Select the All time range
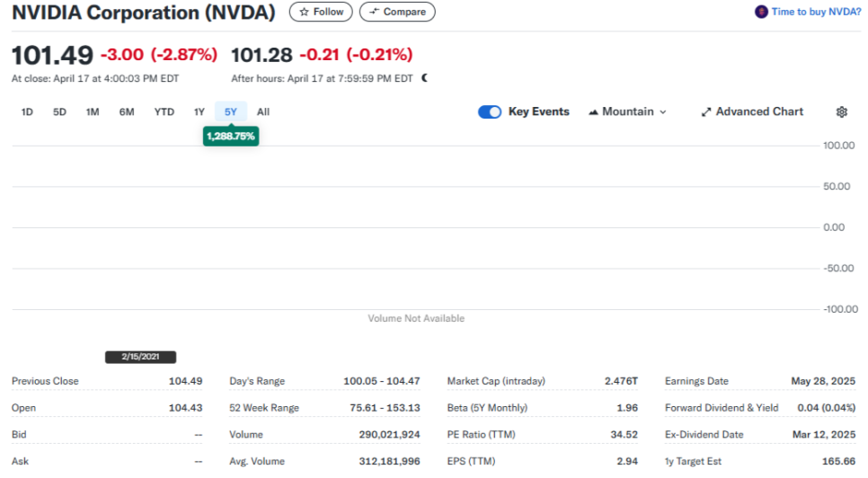Viewport: 868px width, 478px height. click(263, 111)
